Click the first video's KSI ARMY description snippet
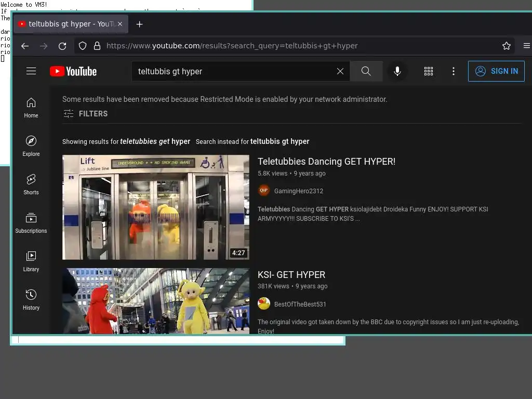The width and height of the screenshot is (532, 399). 373,214
